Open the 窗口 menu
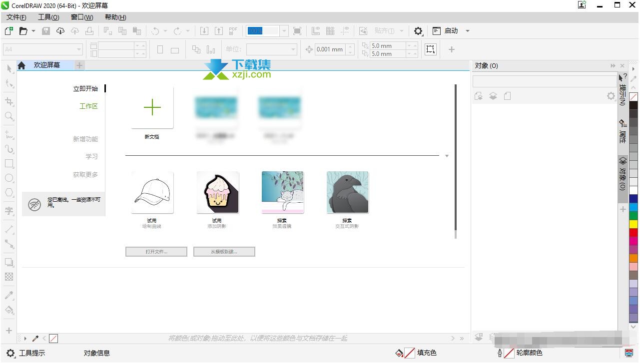 (82, 17)
